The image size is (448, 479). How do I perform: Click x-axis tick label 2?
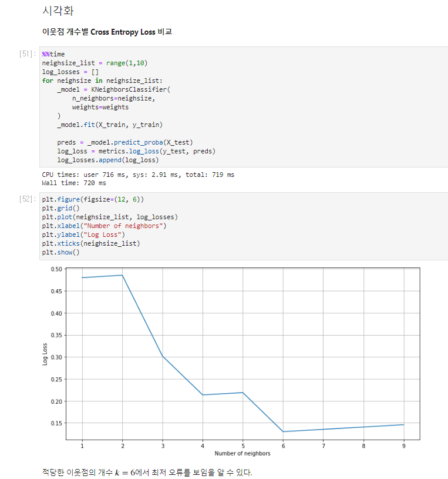122,446
